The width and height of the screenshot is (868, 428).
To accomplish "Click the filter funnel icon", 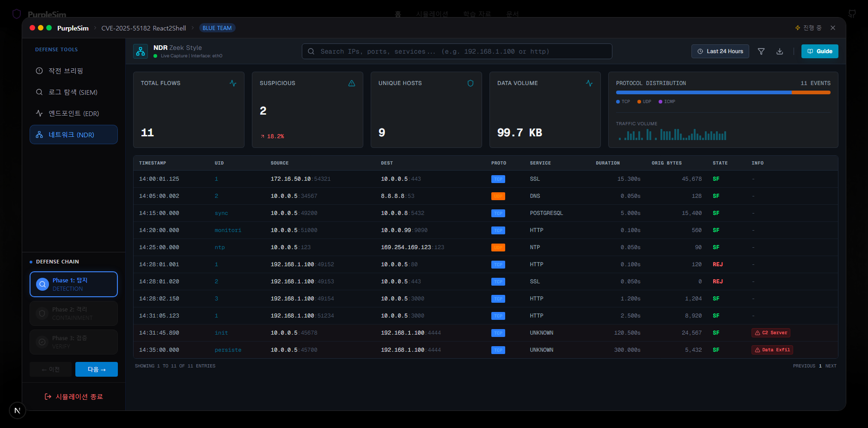I will point(761,51).
